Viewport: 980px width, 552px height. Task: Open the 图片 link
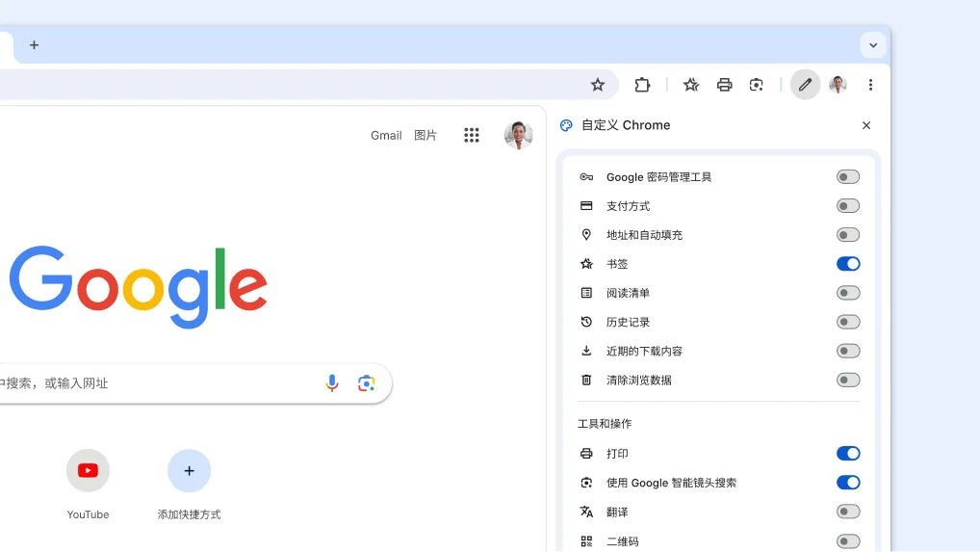coord(426,136)
